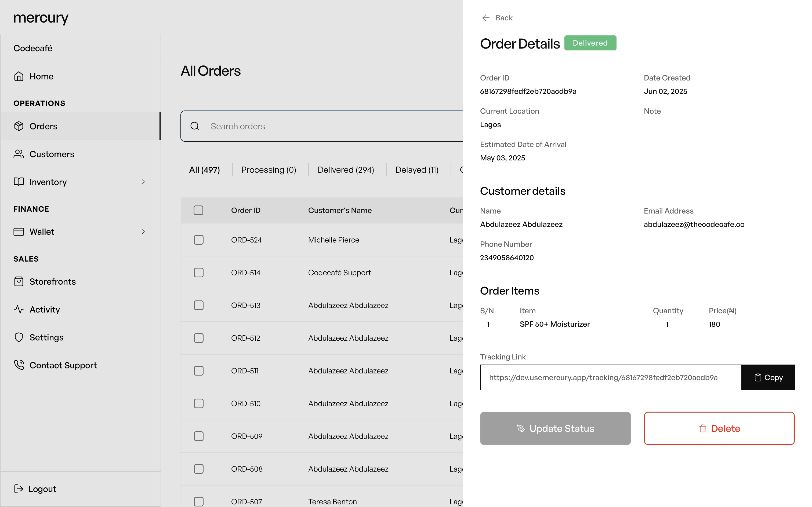Open the Customers section icon
Image resolution: width=812 pixels, height=507 pixels.
coord(19,154)
